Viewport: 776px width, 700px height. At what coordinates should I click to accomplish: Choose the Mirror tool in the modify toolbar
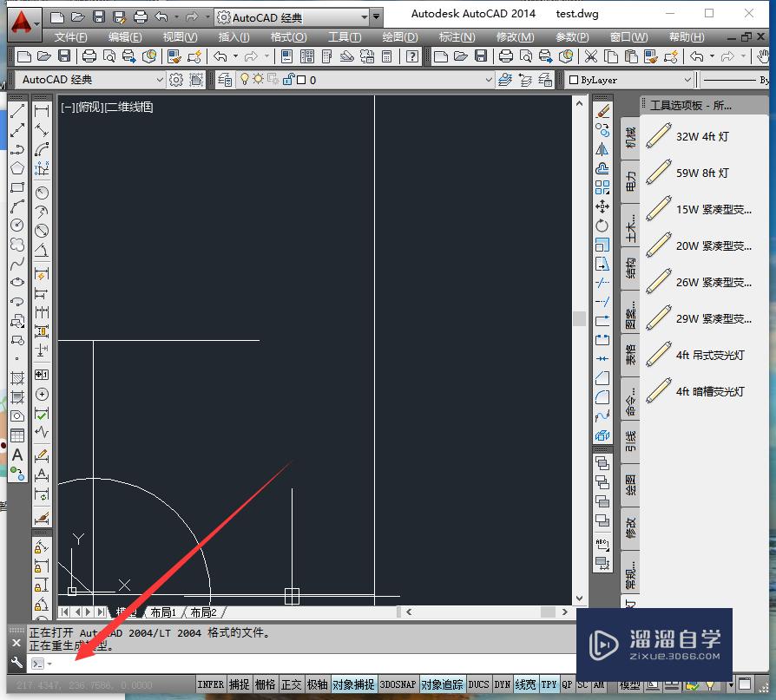pos(602,149)
